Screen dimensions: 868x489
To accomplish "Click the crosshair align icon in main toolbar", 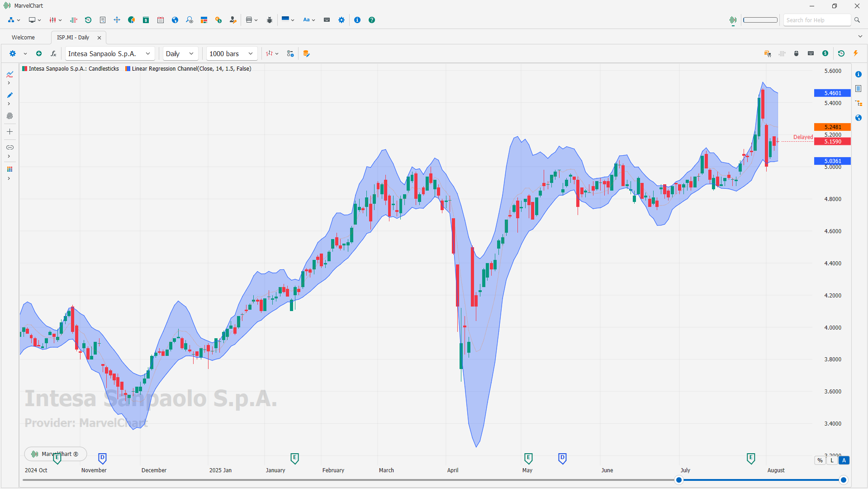I will tap(117, 20).
